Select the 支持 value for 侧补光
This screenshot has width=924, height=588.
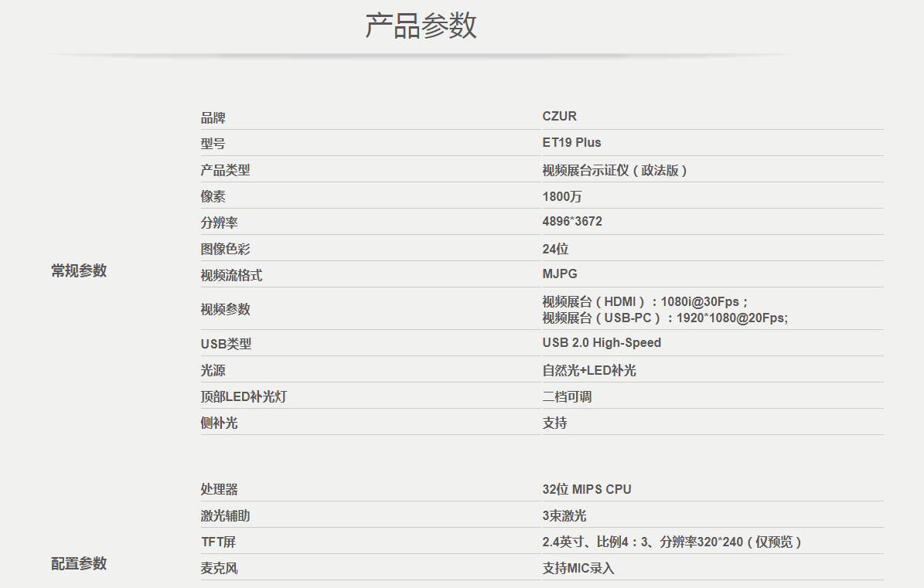click(x=554, y=423)
